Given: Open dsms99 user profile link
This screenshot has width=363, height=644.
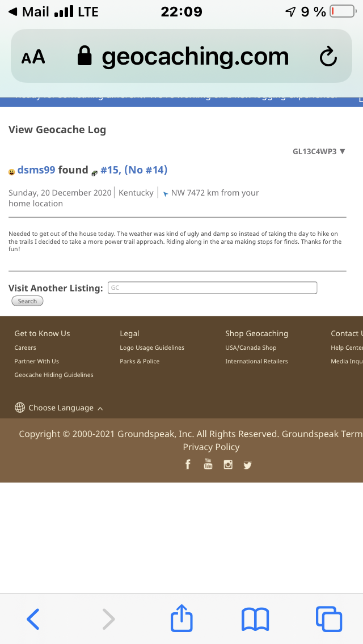Looking at the screenshot, I should (x=36, y=170).
